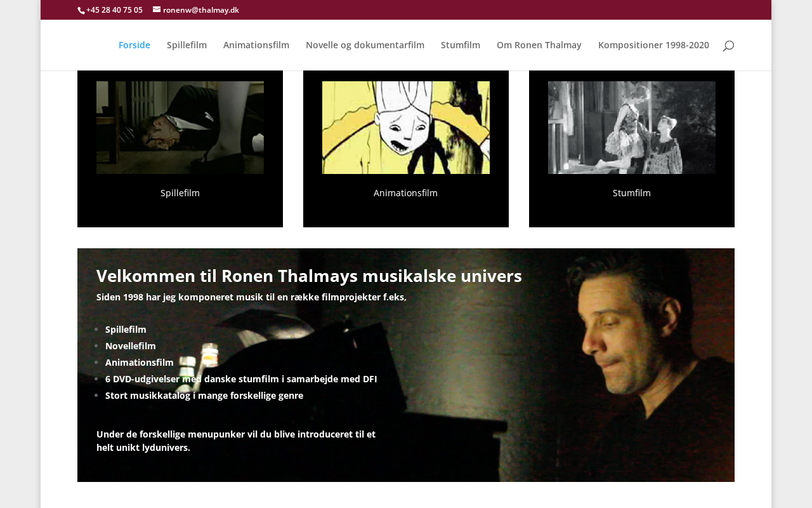Open the search magnifier icon

pyautogui.click(x=728, y=45)
